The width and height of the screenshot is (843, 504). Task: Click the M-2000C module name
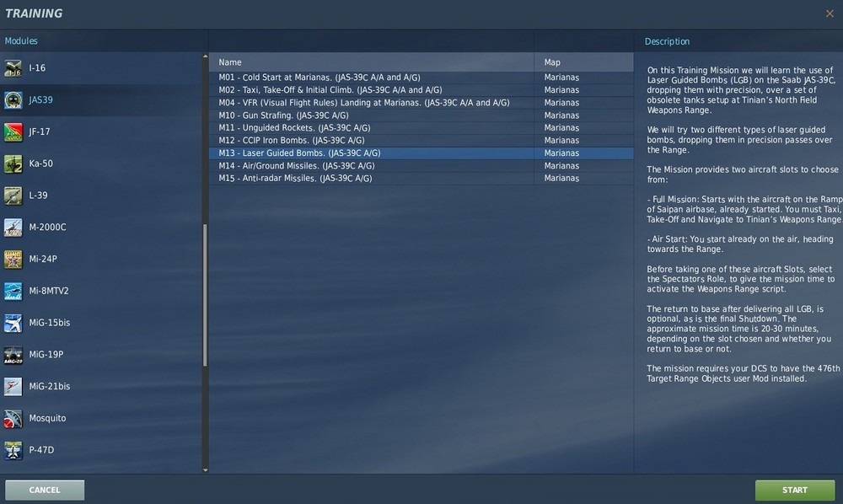pyautogui.click(x=47, y=228)
